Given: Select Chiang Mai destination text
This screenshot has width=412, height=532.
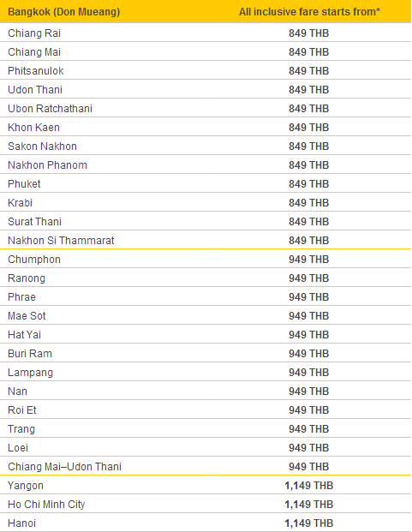Looking at the screenshot, I should (x=34, y=52).
